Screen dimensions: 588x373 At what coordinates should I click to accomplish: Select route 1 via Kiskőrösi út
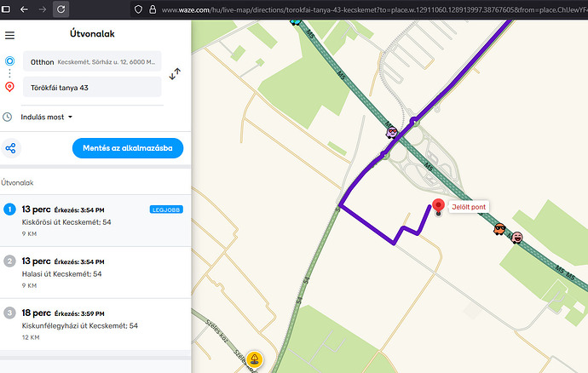click(x=95, y=221)
